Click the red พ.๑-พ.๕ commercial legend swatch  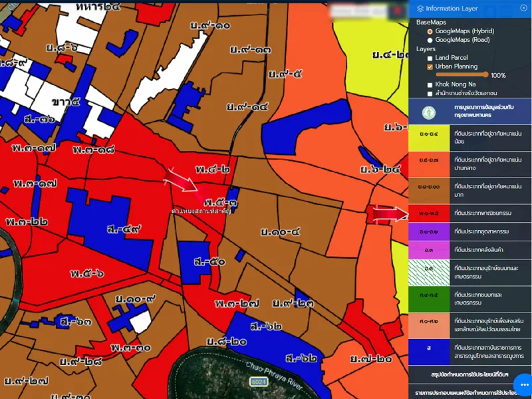pyautogui.click(x=429, y=213)
